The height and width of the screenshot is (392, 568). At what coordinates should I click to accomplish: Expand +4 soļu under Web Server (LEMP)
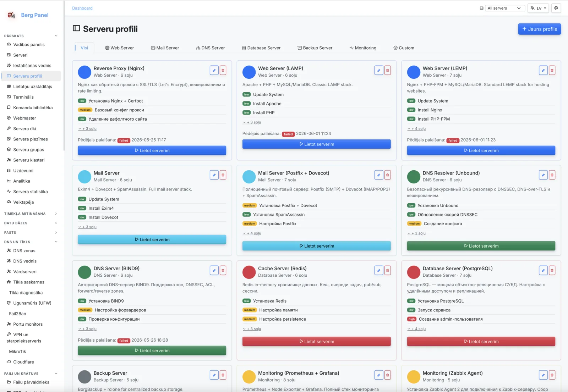[416, 129]
